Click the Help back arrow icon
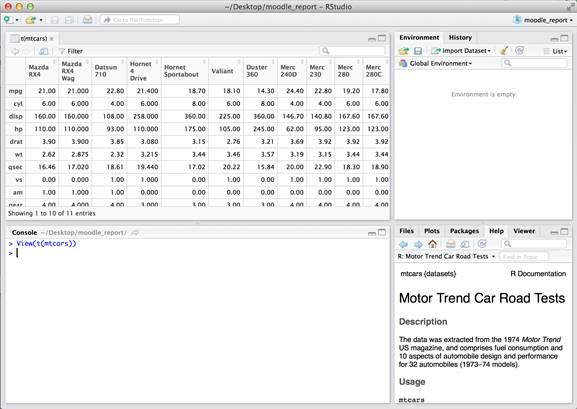 pyautogui.click(x=404, y=244)
